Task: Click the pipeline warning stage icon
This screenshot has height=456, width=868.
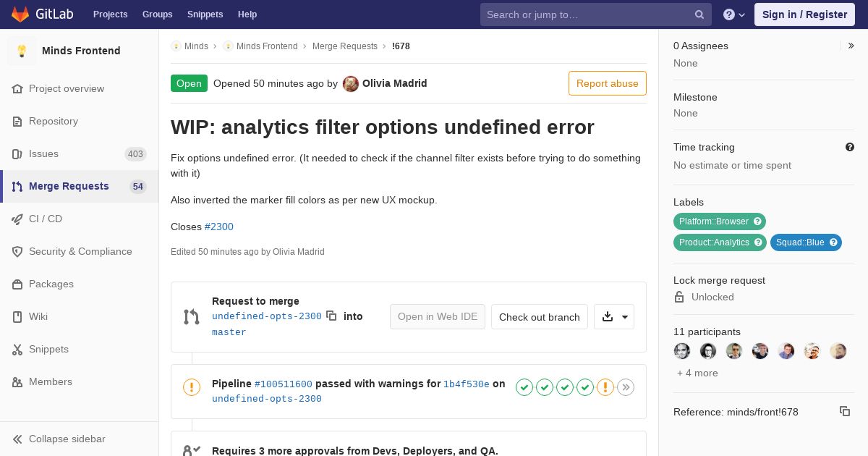Action: [605, 387]
